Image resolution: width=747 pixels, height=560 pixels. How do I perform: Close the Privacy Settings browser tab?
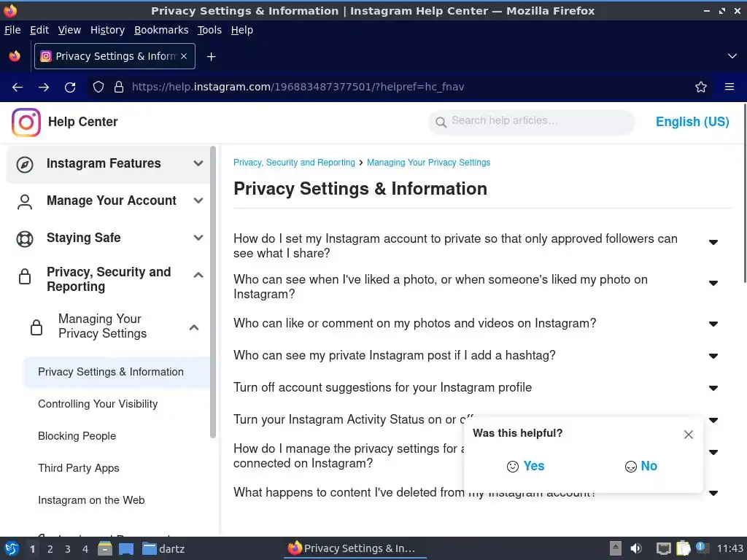(x=184, y=56)
